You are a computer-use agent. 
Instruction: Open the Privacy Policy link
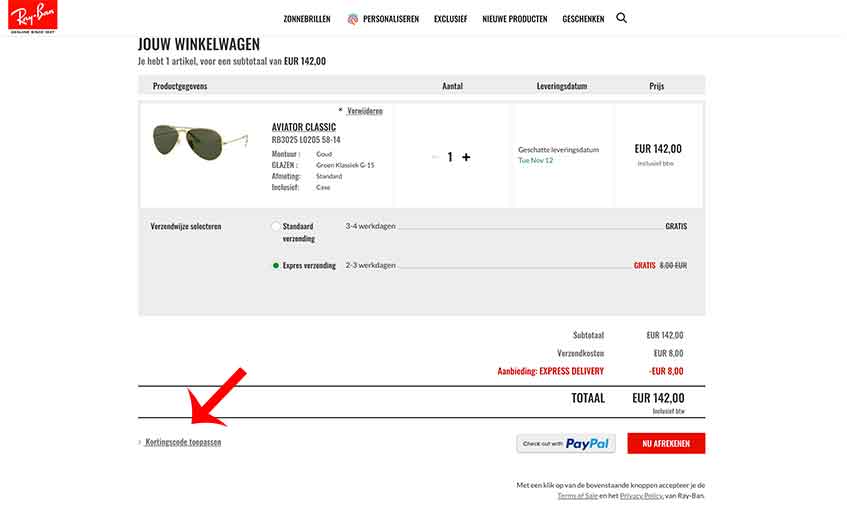click(641, 495)
